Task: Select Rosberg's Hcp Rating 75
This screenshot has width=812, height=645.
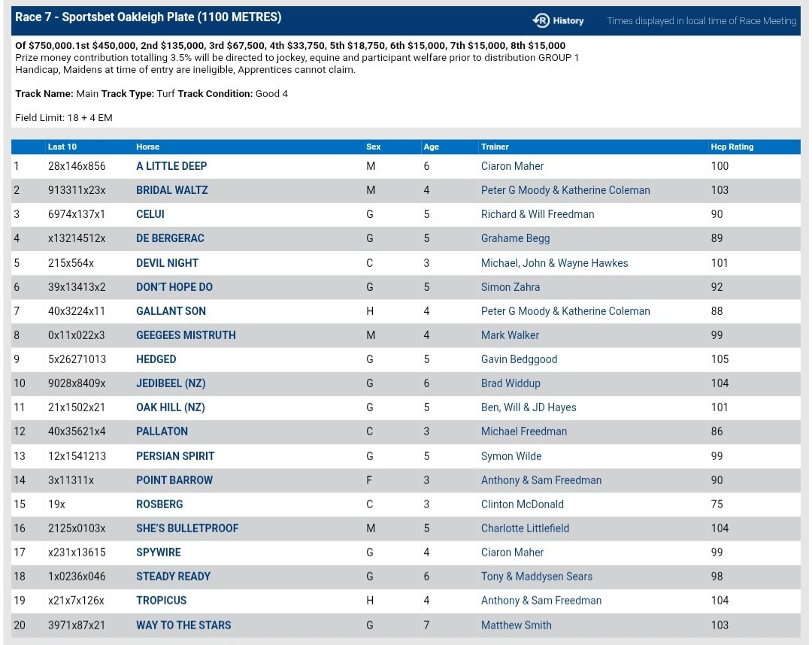Action: coord(717,504)
